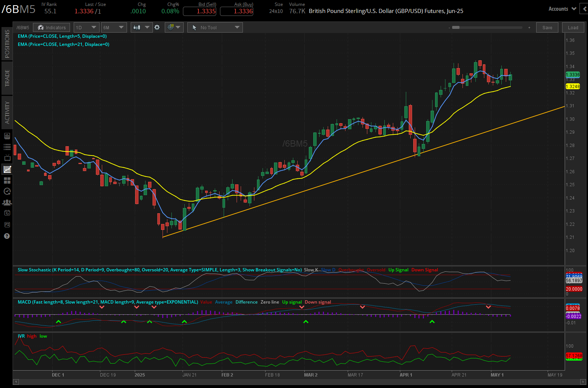Open the FX sidebar icon
The height and width of the screenshot is (388, 588).
7,225
